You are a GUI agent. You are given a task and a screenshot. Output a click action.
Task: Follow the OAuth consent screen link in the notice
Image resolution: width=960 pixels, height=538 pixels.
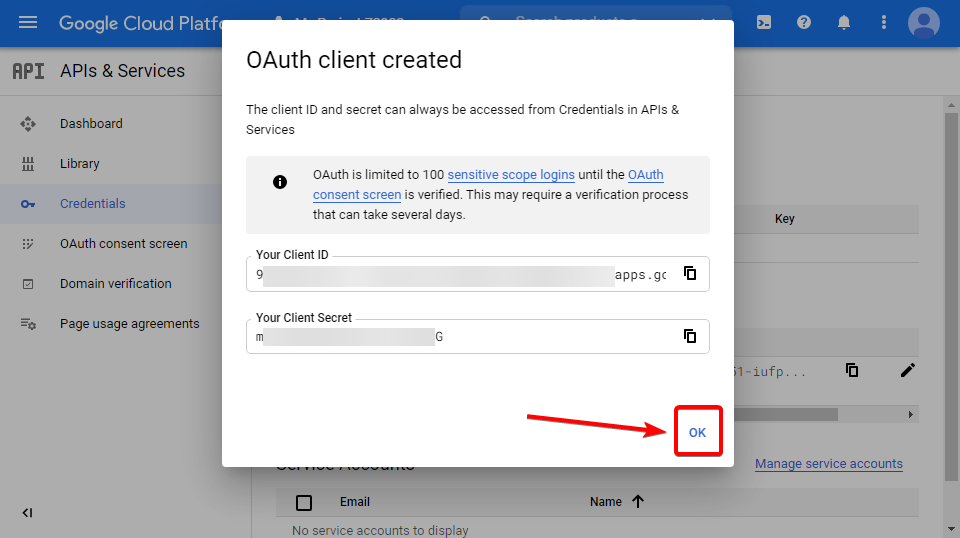pos(357,195)
